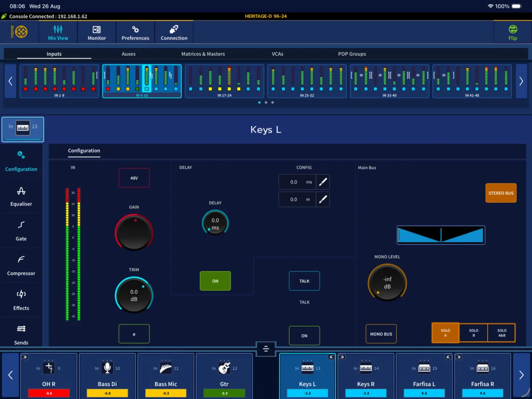Select the OH R channel strip
This screenshot has height=399, width=532.
(x=48, y=376)
